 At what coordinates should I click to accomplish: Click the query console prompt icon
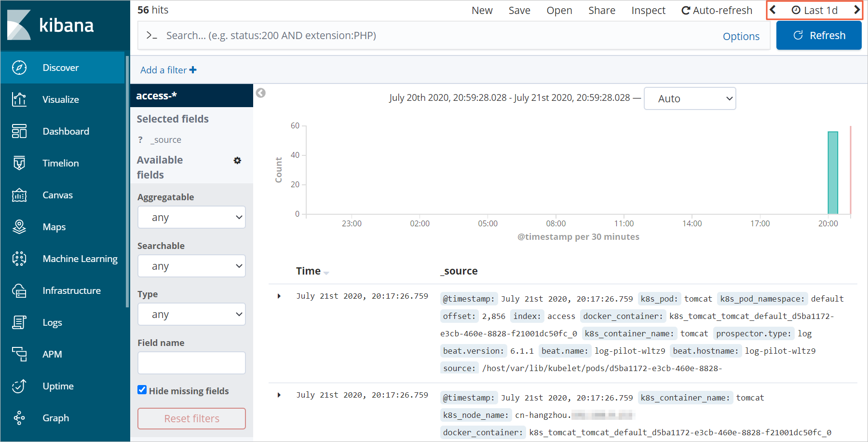(152, 35)
